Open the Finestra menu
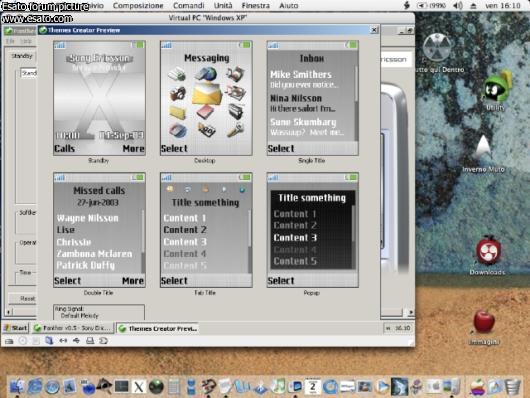The width and height of the screenshot is (530, 398). click(x=256, y=5)
